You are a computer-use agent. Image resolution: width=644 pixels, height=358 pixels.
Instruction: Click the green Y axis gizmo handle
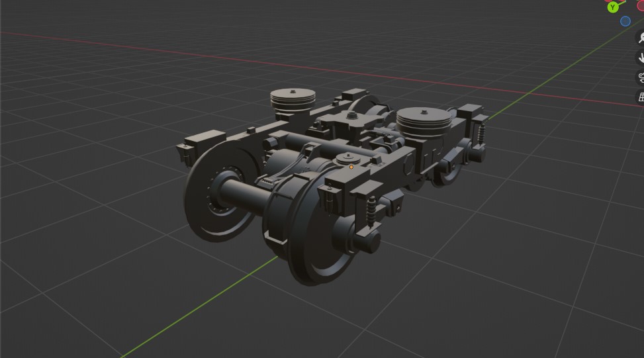(613, 7)
